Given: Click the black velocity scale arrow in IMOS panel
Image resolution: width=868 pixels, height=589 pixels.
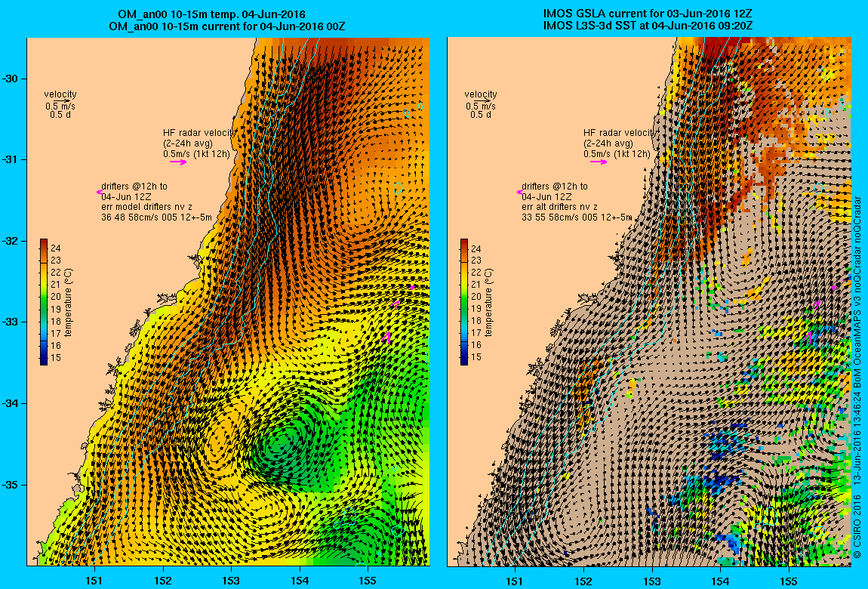Looking at the screenshot, I should tap(482, 100).
